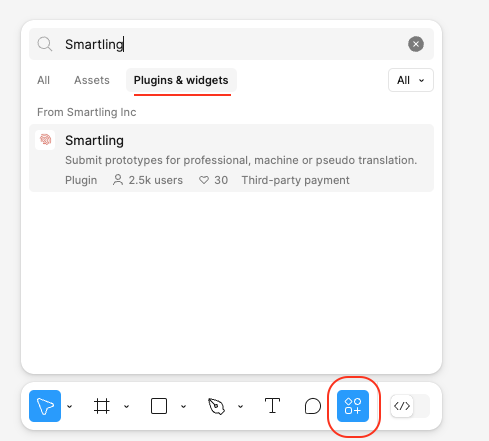
Task: Click the magnifier search icon
Action: coord(45,44)
